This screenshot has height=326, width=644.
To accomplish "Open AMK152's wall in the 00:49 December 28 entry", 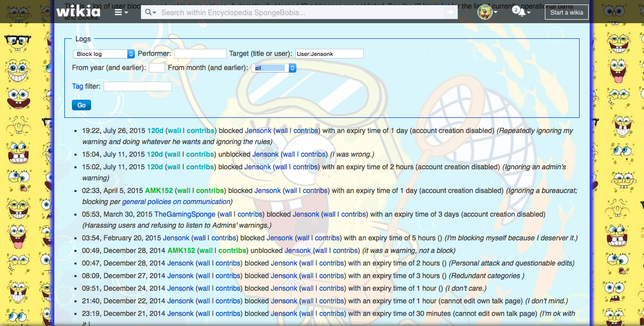I will (206, 250).
